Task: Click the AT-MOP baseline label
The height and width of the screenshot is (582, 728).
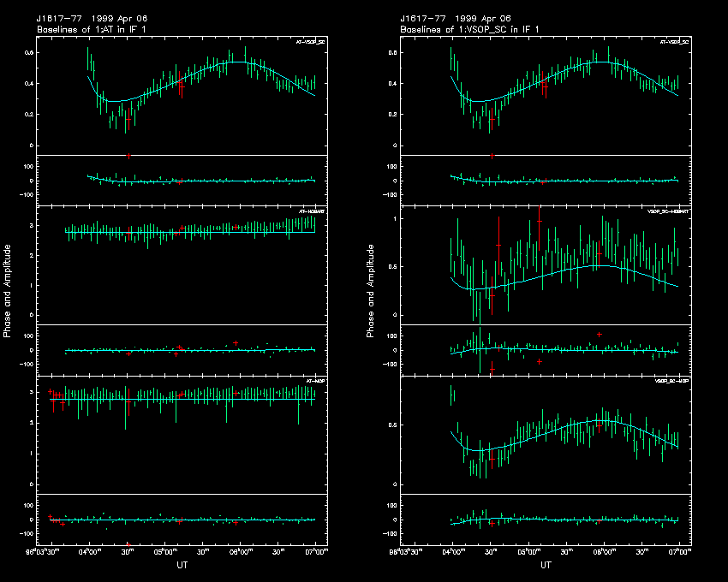Action: 315,381
